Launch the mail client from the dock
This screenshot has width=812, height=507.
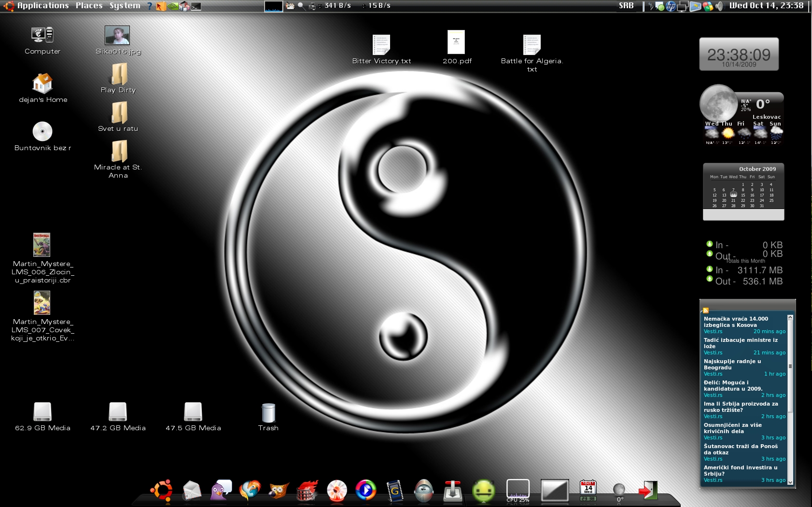click(x=192, y=491)
